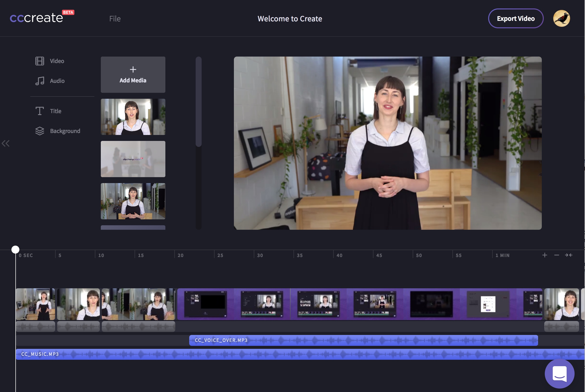Zoom in on the timeline
The image size is (585, 392).
[x=545, y=255]
